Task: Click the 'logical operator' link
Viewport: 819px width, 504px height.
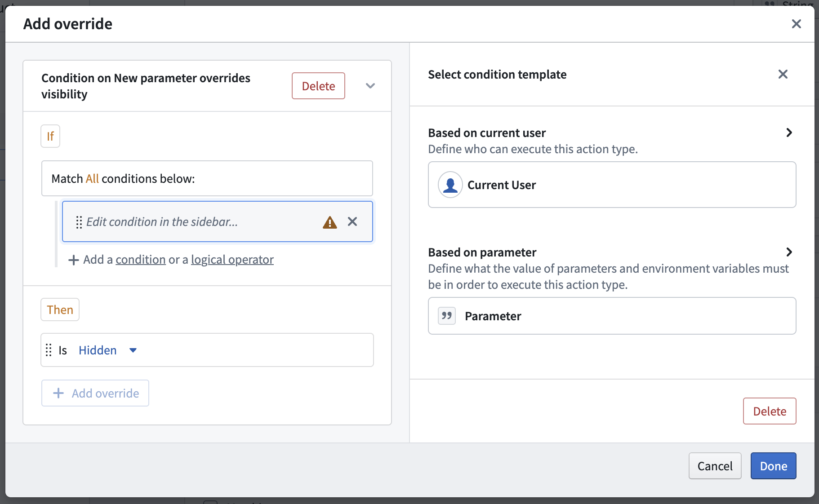Action: pos(232,260)
